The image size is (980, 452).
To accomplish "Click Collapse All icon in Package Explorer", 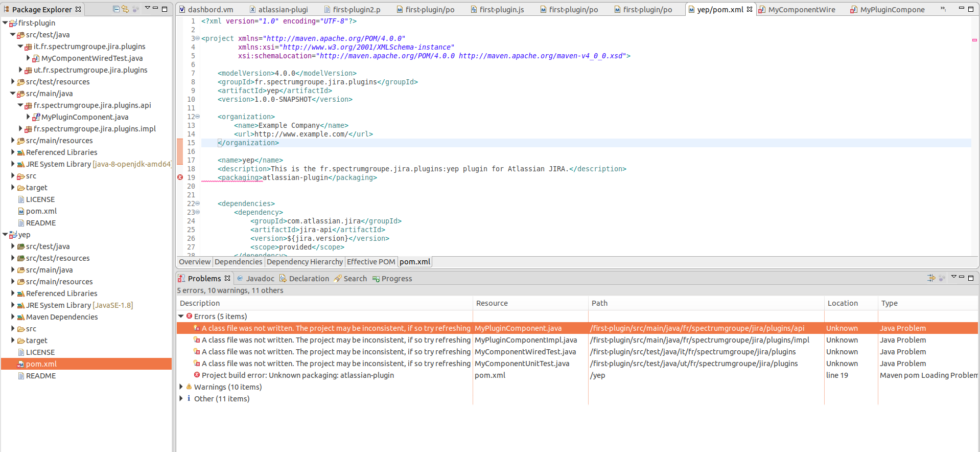I will 116,9.
